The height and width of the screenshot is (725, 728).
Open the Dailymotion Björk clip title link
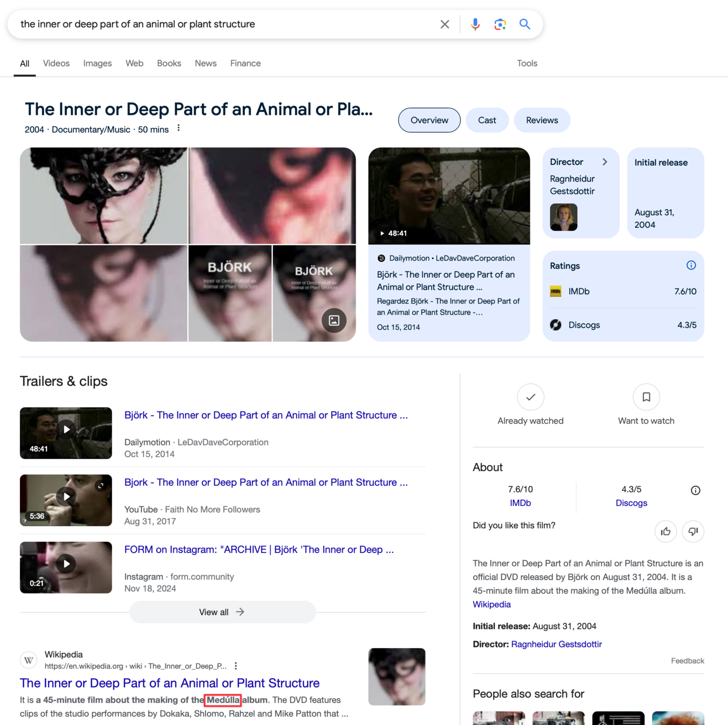point(266,415)
